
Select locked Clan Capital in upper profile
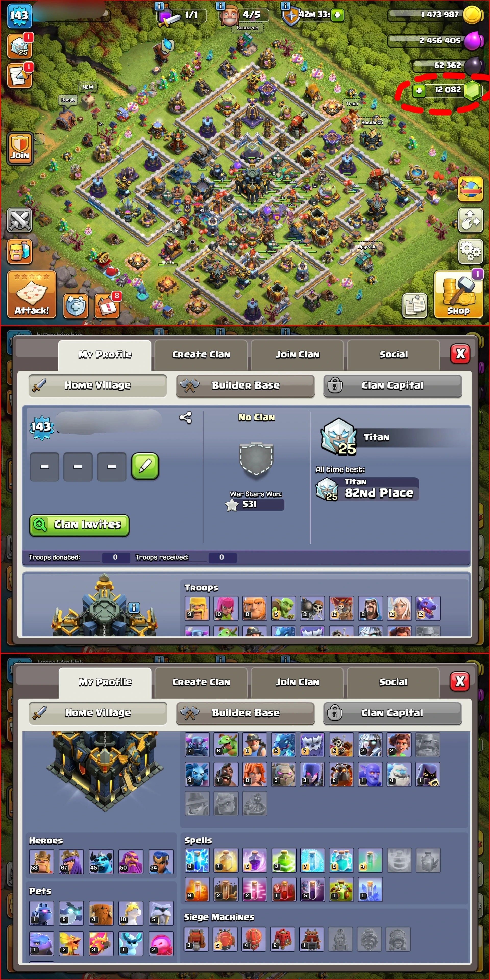(x=393, y=386)
